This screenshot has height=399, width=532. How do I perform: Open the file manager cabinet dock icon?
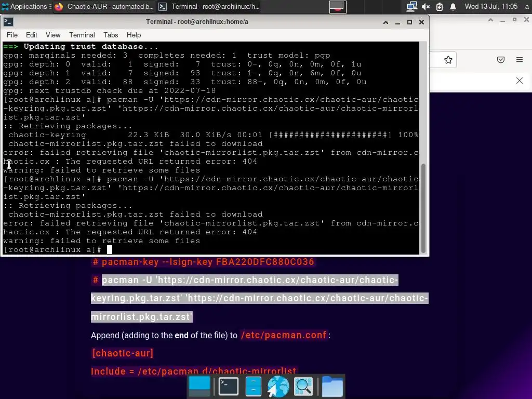tap(254, 387)
